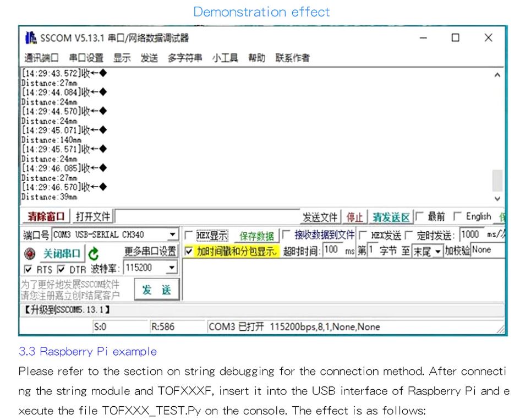Click the 更多串口设置 button

click(x=151, y=252)
